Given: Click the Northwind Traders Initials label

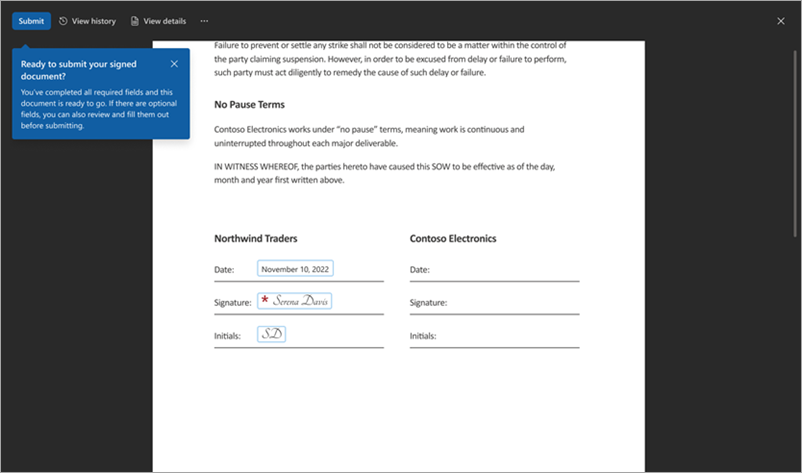Looking at the screenshot, I should (227, 336).
